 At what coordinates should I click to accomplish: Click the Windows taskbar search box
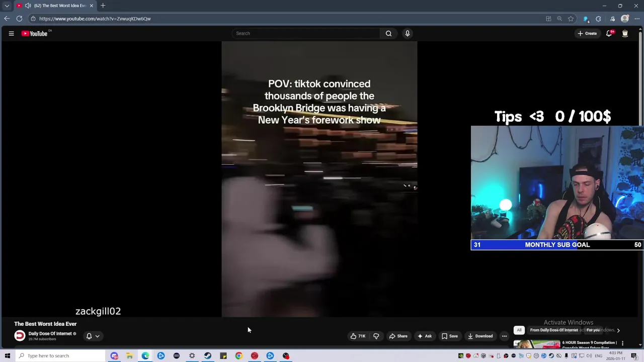60,356
